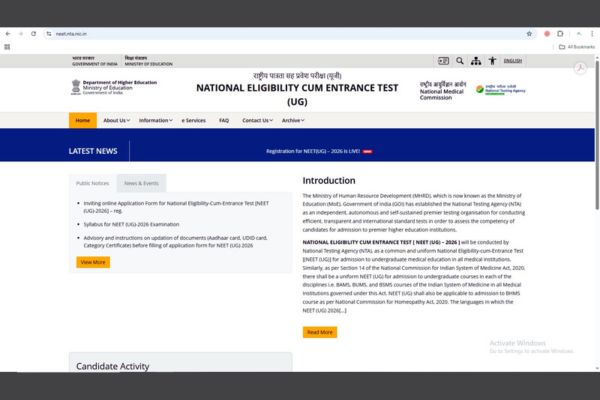Expand the Information dropdown menu

(x=155, y=120)
